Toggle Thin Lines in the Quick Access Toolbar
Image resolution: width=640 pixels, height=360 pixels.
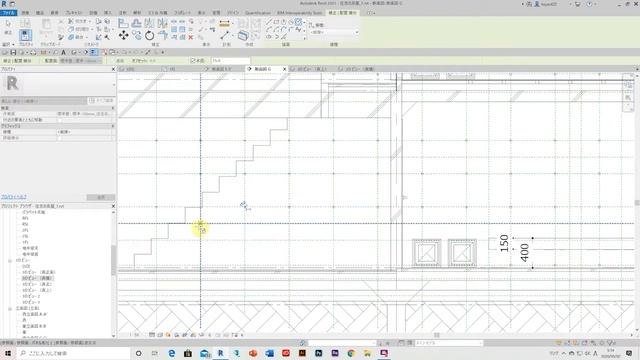[93, 52]
